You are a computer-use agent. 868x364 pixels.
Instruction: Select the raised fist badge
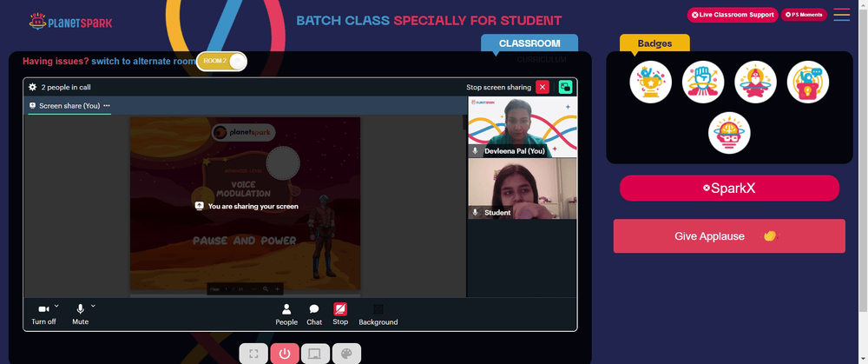pyautogui.click(x=703, y=82)
